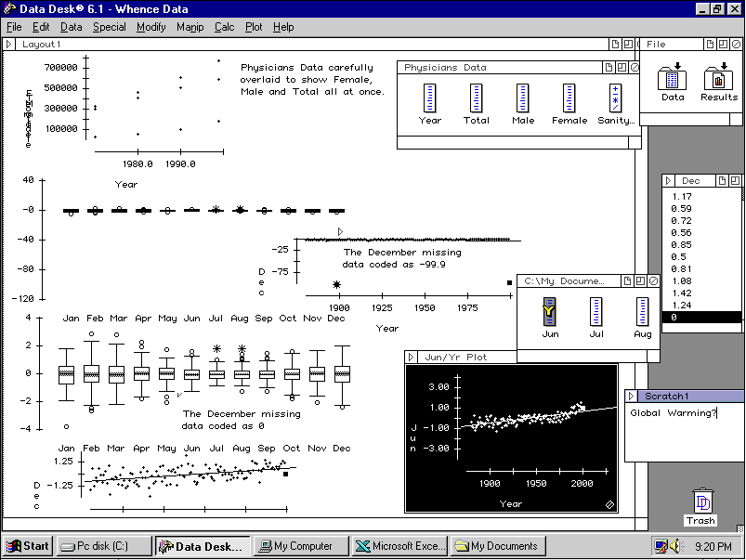Select the Jun variable icon
This screenshot has width=746, height=560.
click(x=550, y=312)
